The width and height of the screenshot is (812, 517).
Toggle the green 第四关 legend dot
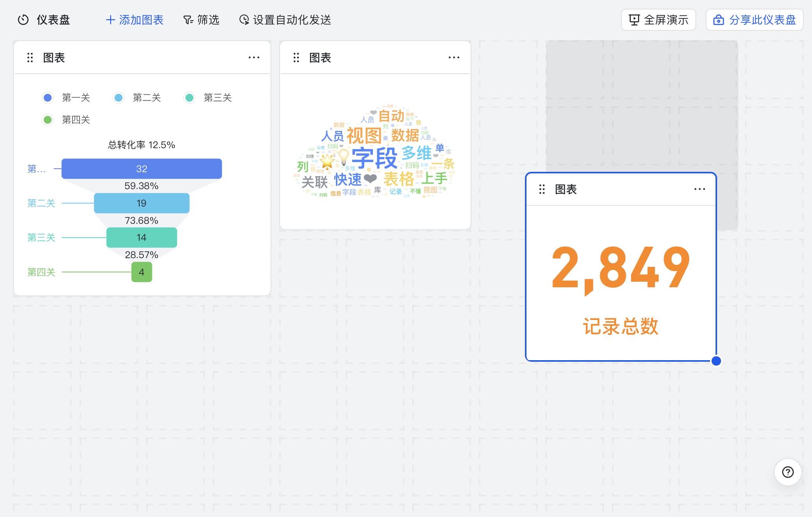[x=48, y=120]
